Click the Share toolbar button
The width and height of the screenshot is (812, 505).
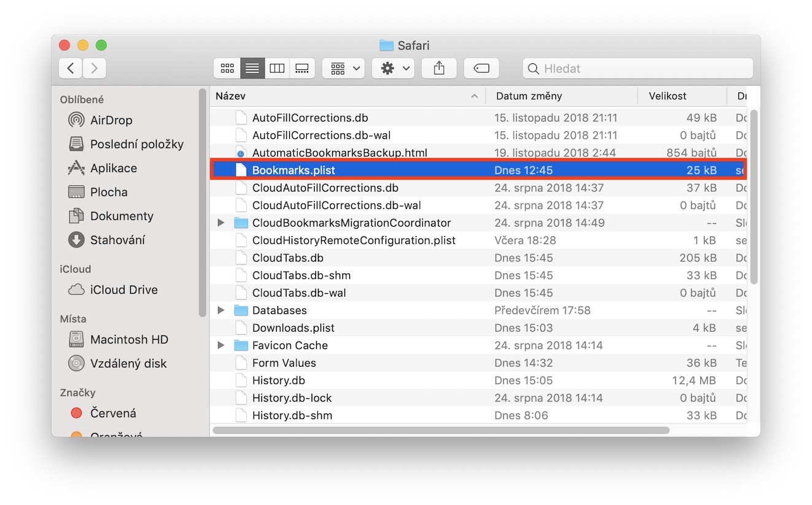(x=439, y=68)
